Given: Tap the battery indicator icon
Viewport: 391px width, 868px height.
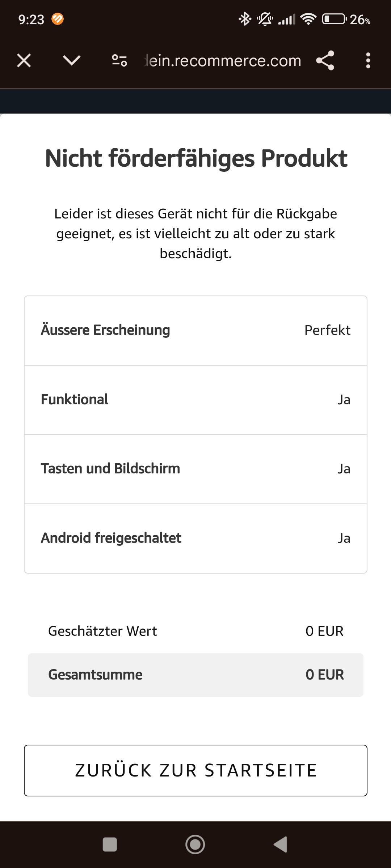Looking at the screenshot, I should (334, 19).
